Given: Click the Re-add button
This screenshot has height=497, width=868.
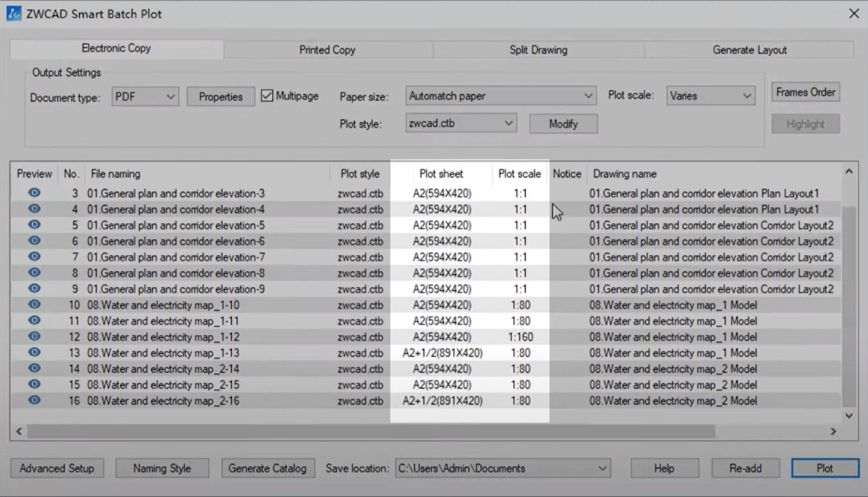Looking at the screenshot, I should pos(745,468).
